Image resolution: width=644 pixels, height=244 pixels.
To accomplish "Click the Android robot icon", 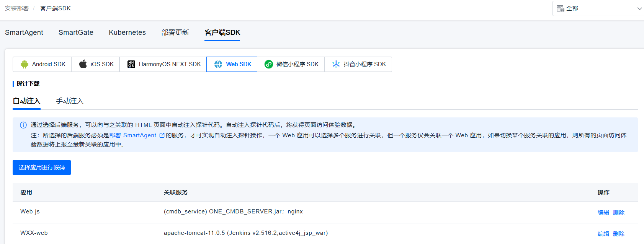I will point(25,64).
